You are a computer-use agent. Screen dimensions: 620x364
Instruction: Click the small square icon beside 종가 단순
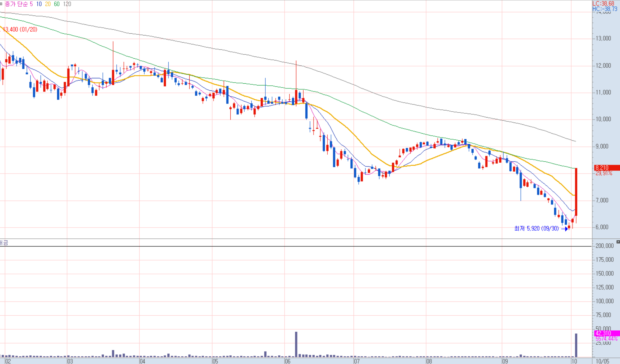coord(1,4)
